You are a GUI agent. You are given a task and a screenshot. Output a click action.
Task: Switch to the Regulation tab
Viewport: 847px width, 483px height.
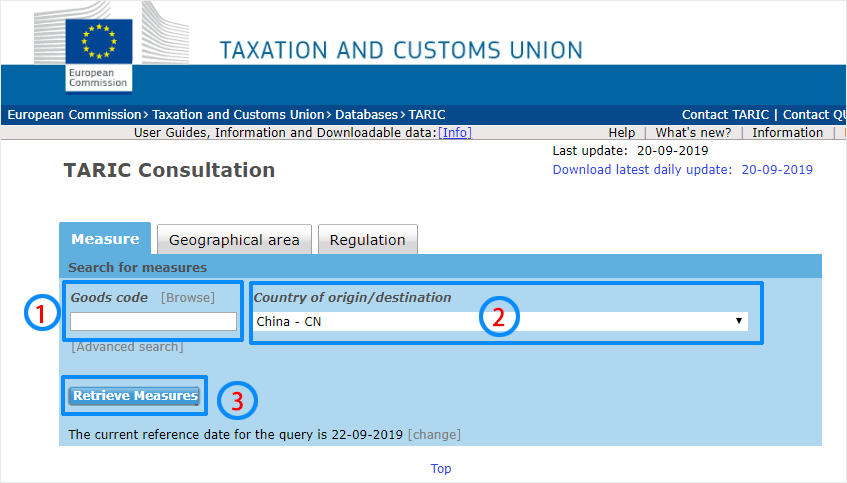pos(367,240)
